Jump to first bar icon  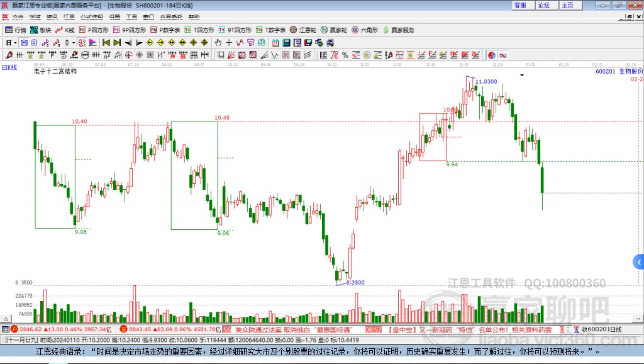(x=106, y=43)
